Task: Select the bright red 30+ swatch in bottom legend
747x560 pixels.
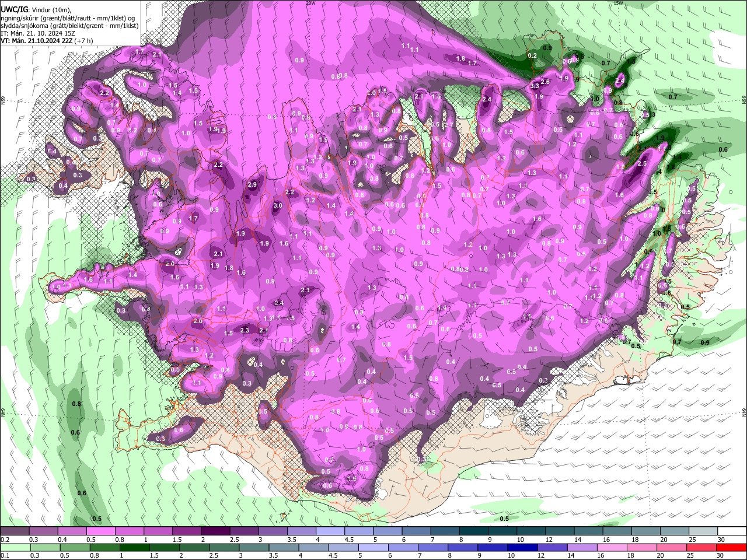Action: [x=732, y=547]
